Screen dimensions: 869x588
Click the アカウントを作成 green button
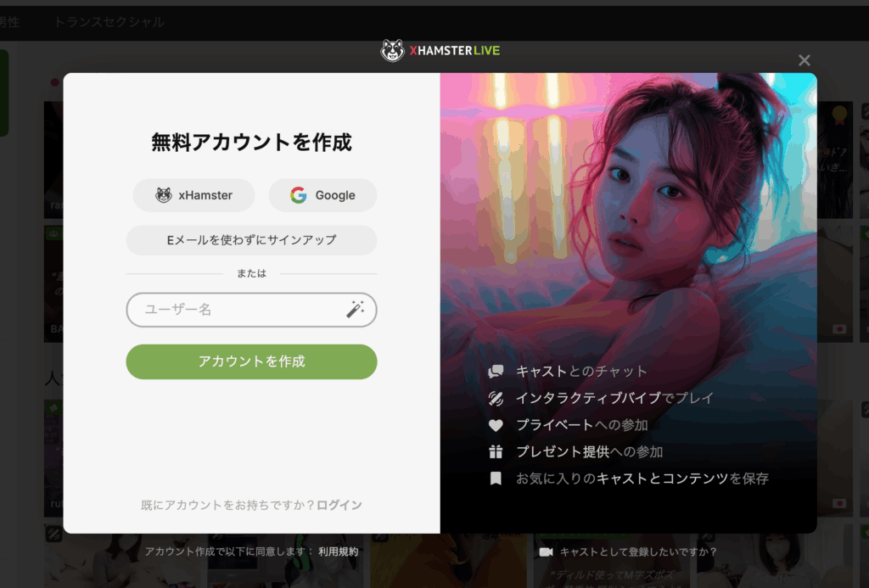pyautogui.click(x=251, y=362)
